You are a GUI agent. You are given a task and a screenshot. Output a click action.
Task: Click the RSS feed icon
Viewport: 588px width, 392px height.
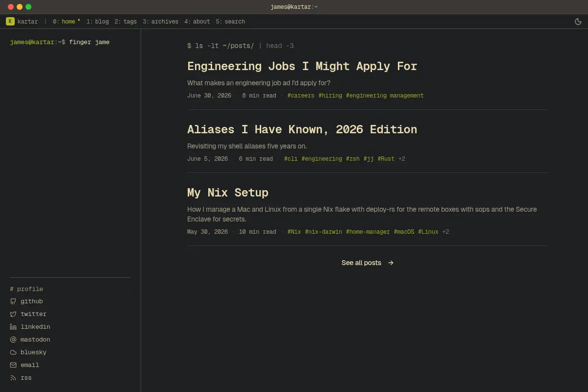(x=13, y=378)
